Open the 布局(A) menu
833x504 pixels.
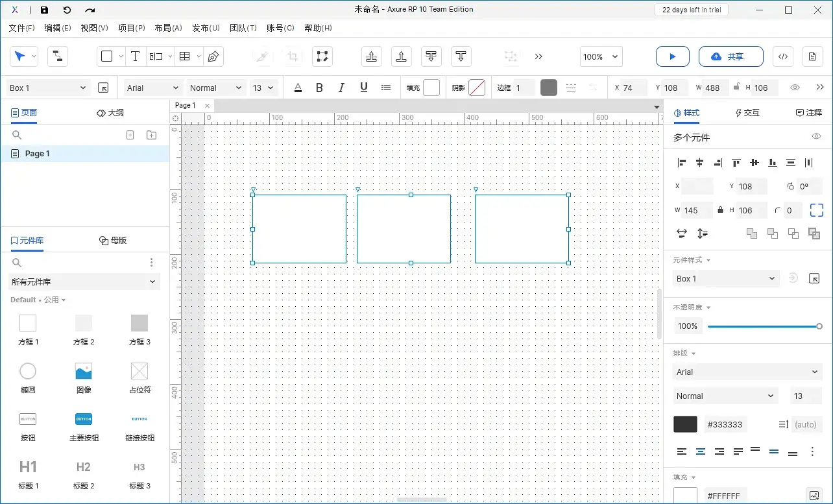coord(168,28)
